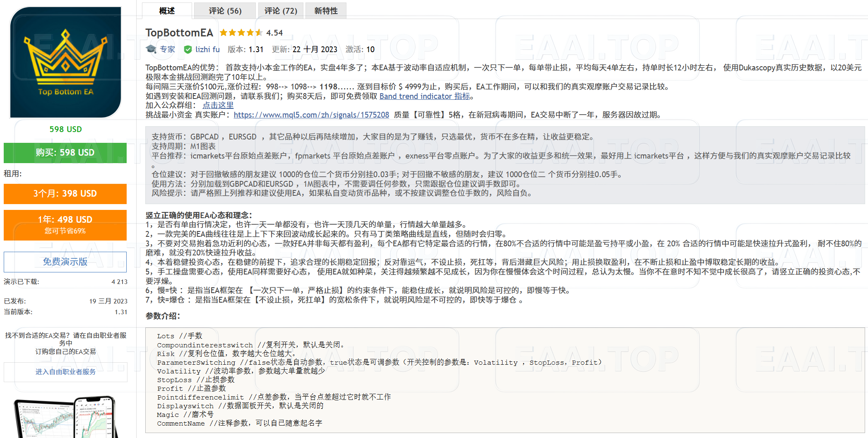868x438 pixels.
Task: Click the green verified shield beside lizhi fu
Action: pyautogui.click(x=189, y=49)
